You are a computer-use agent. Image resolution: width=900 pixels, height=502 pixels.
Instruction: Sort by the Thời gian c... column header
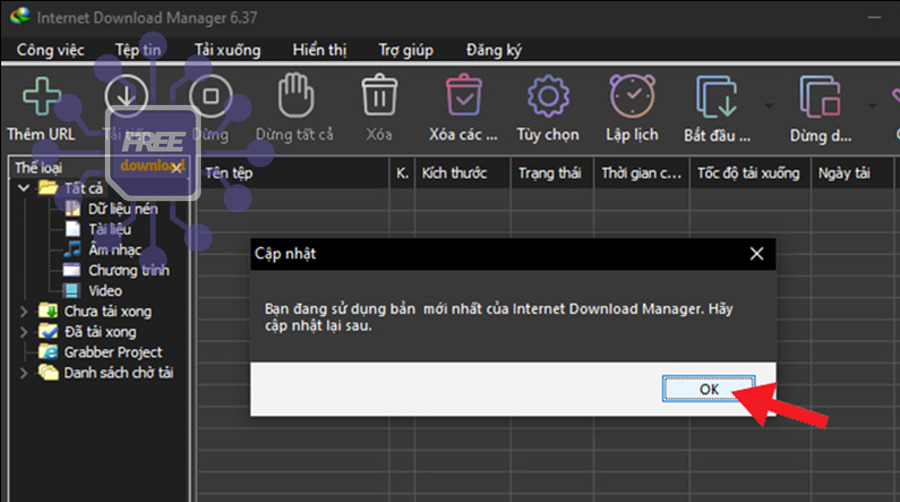click(642, 173)
